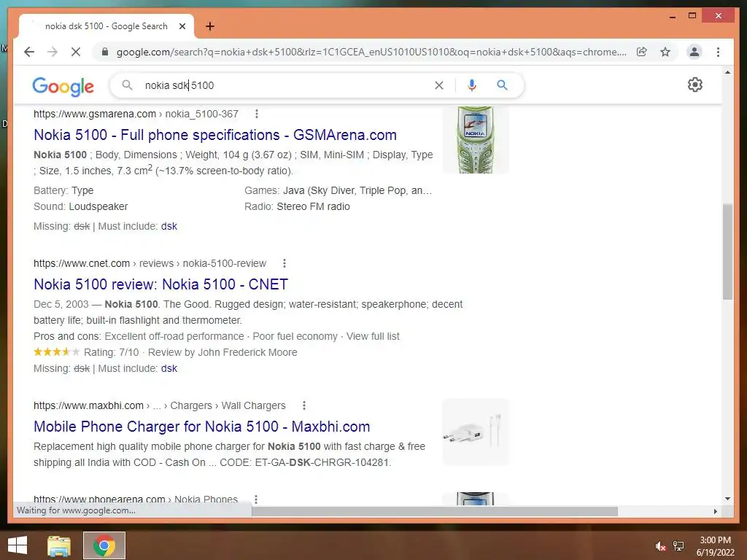Submit search with blue magnifier icon
The height and width of the screenshot is (560, 747).
coord(502,85)
